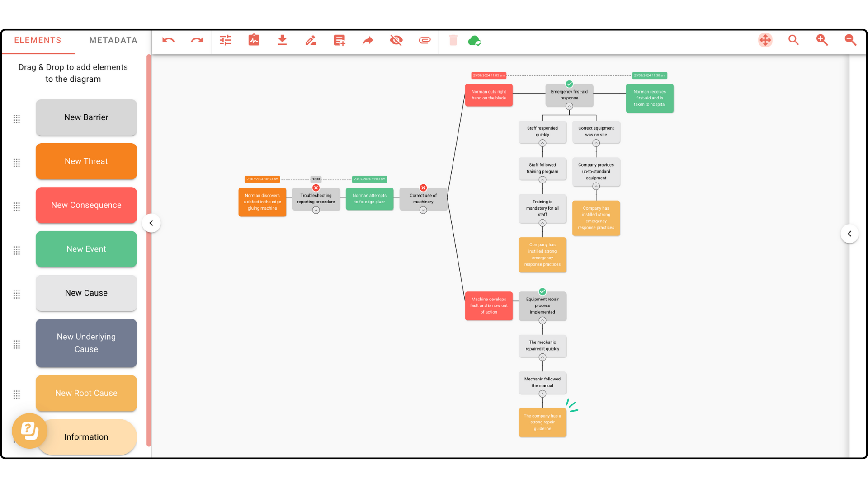Expand the right side panel chevron
The image size is (868, 488).
[x=849, y=234]
